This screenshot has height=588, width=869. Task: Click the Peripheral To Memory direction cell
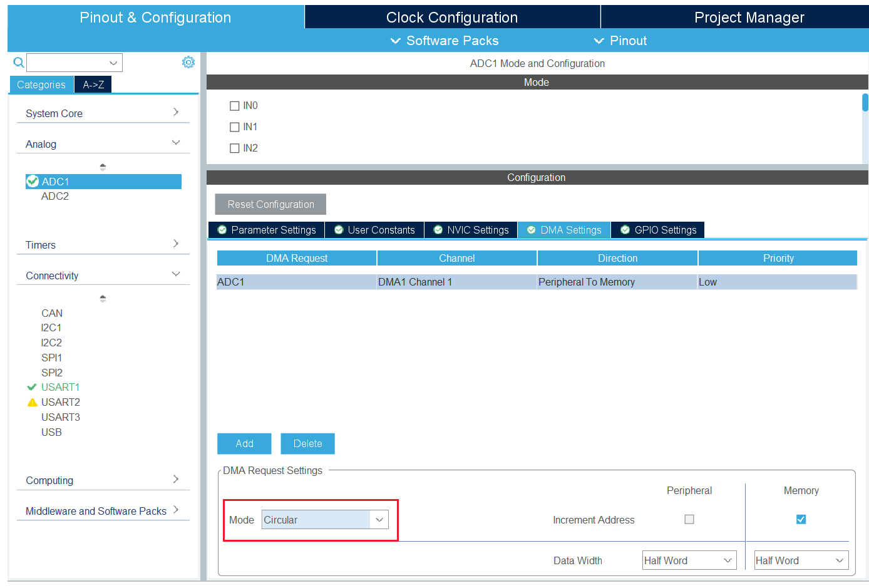pyautogui.click(x=617, y=282)
